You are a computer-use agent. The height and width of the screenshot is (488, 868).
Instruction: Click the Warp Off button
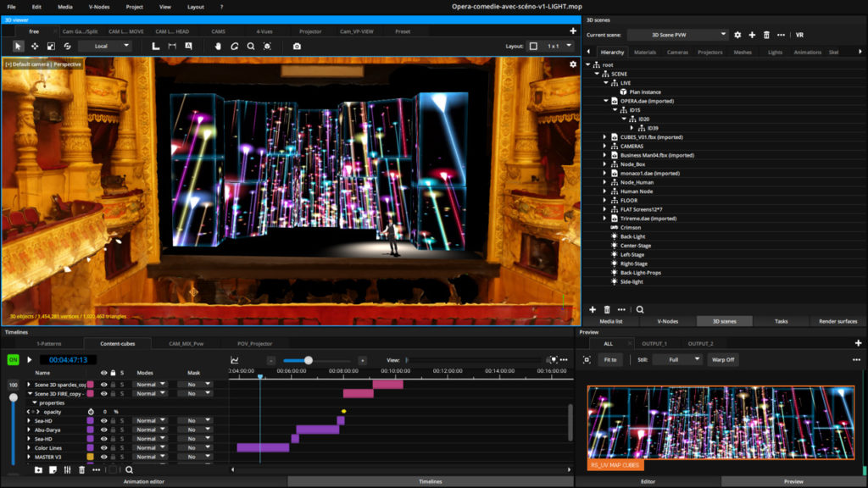pyautogui.click(x=723, y=359)
